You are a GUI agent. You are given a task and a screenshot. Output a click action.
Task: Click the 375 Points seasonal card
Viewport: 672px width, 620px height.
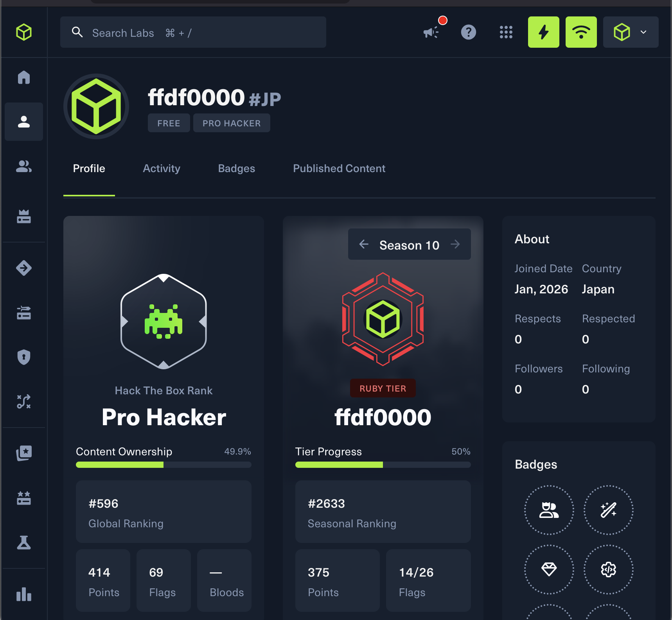[338, 580]
